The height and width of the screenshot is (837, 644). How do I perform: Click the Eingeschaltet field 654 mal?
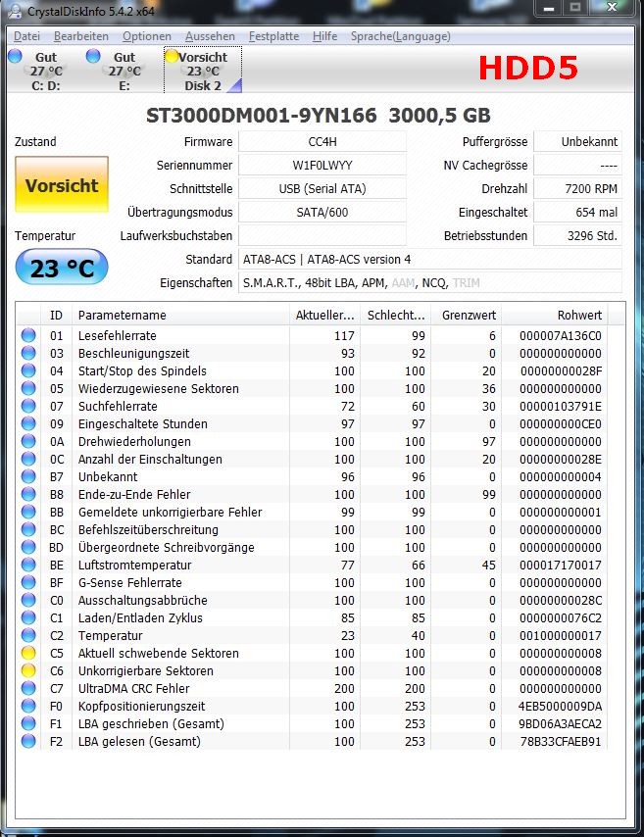[577, 213]
